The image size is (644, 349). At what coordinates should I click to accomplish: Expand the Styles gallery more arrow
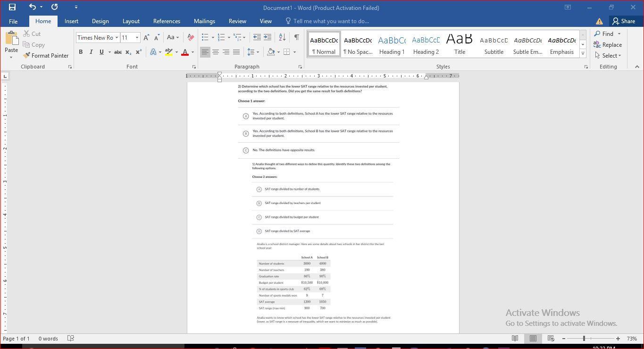583,54
